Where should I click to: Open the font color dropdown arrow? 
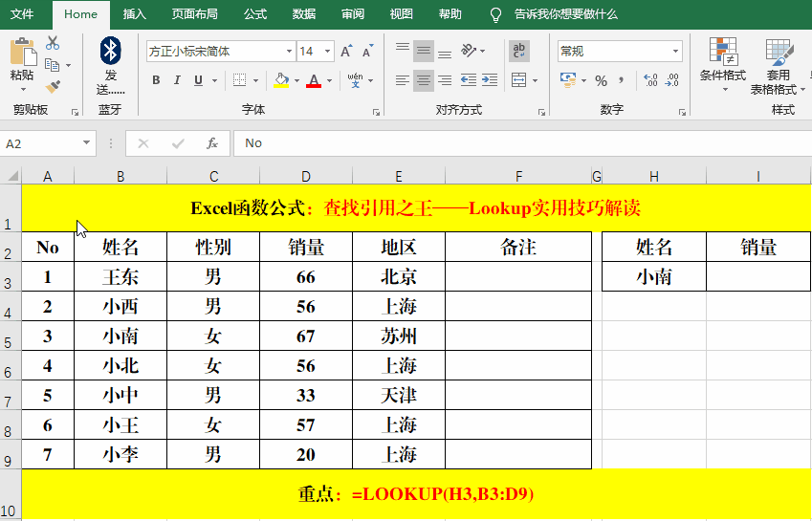click(329, 80)
